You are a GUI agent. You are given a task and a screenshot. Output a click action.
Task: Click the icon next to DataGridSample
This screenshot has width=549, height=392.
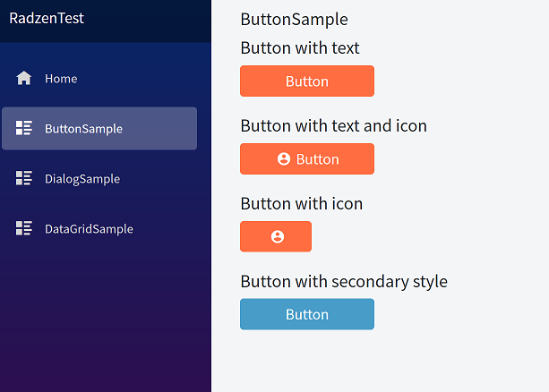[24, 229]
